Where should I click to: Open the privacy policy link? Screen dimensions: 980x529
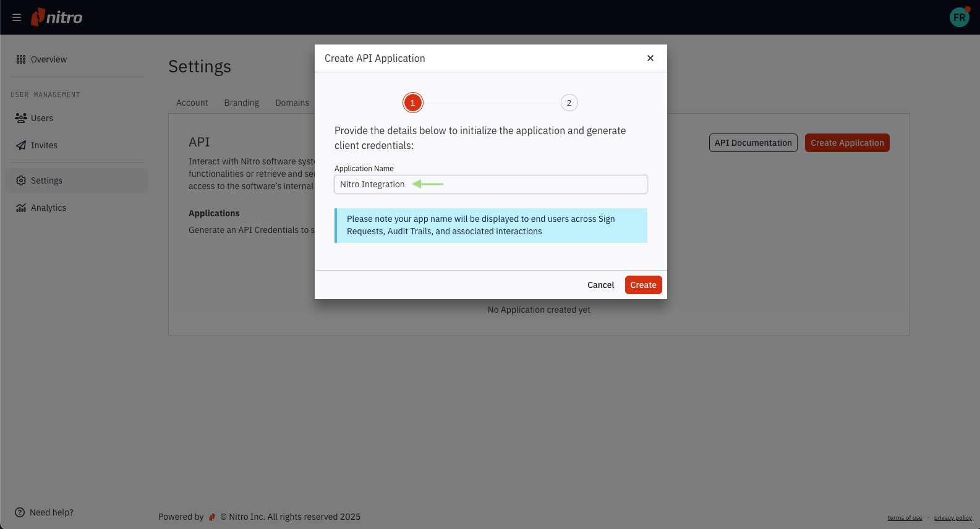[953, 518]
